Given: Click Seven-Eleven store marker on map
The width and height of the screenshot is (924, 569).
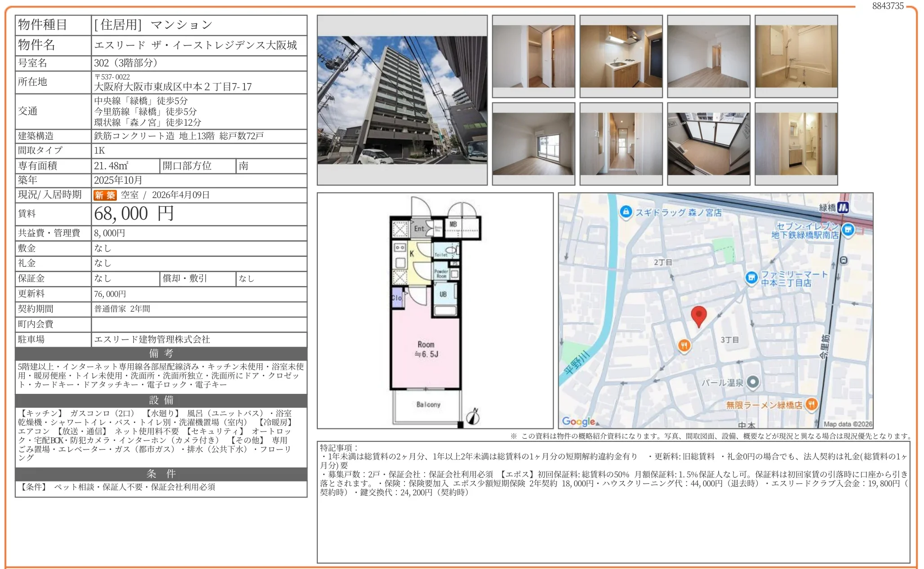Looking at the screenshot, I should click(848, 230).
